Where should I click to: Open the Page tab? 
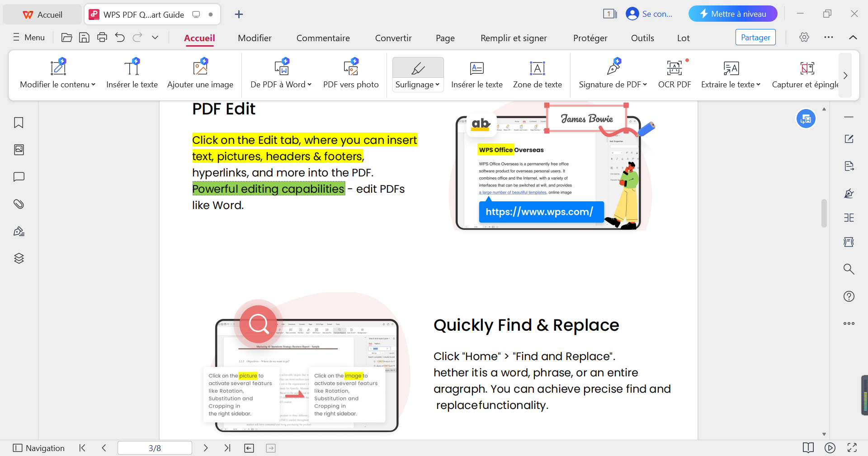point(445,38)
